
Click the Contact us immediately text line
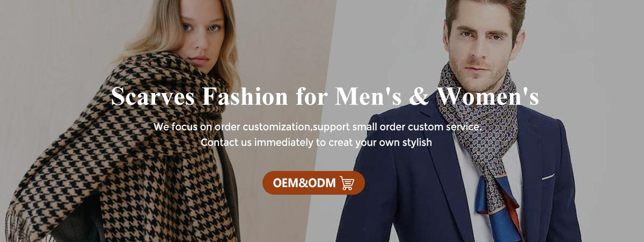pyautogui.click(x=317, y=143)
